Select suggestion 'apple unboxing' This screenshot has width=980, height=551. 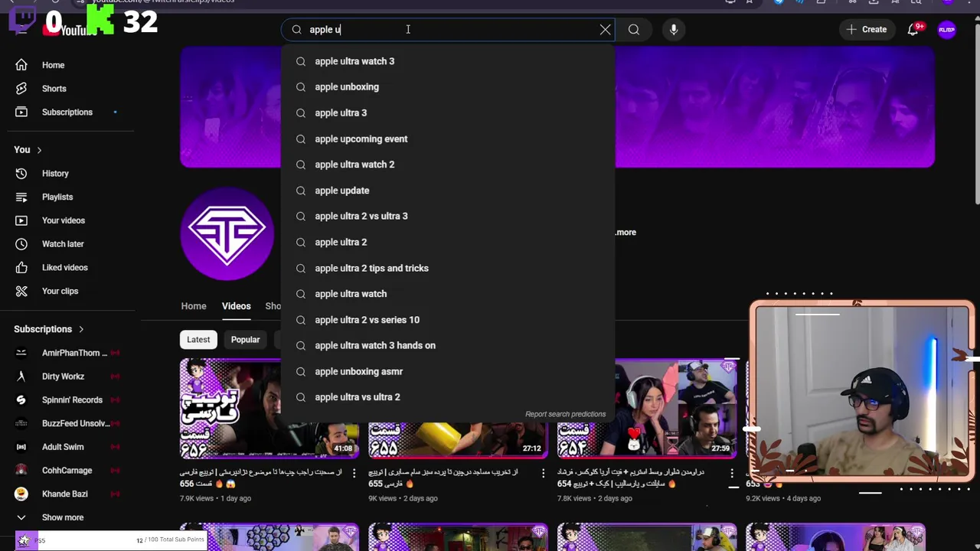(x=448, y=87)
